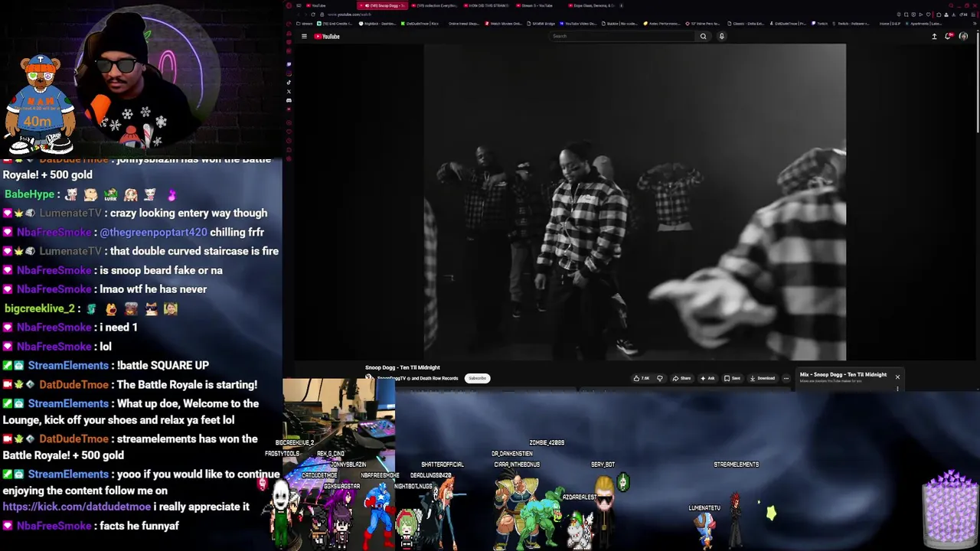Click the YouTube search magnifier button

point(703,36)
